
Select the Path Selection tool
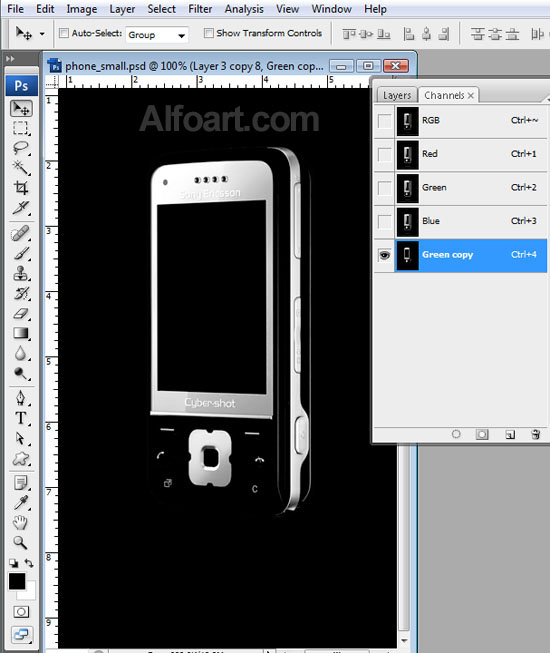tap(21, 439)
